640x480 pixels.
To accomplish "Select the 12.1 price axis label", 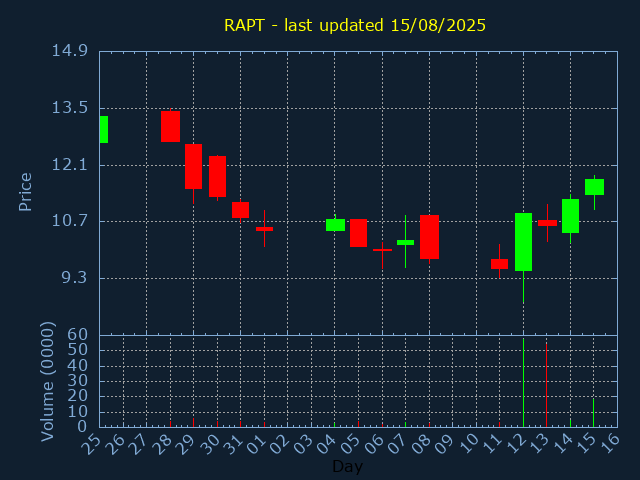I will tap(69, 165).
